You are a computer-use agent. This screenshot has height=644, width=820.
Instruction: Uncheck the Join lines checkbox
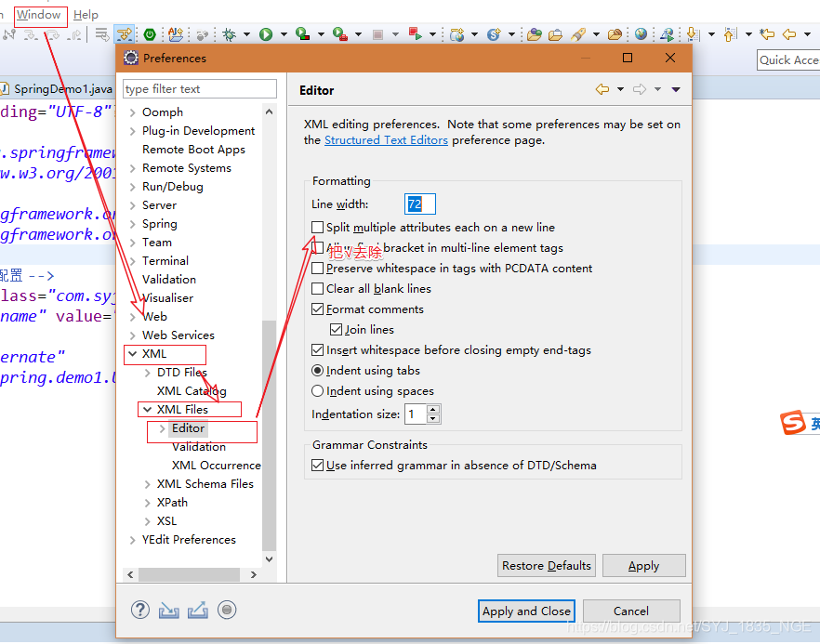[336, 329]
